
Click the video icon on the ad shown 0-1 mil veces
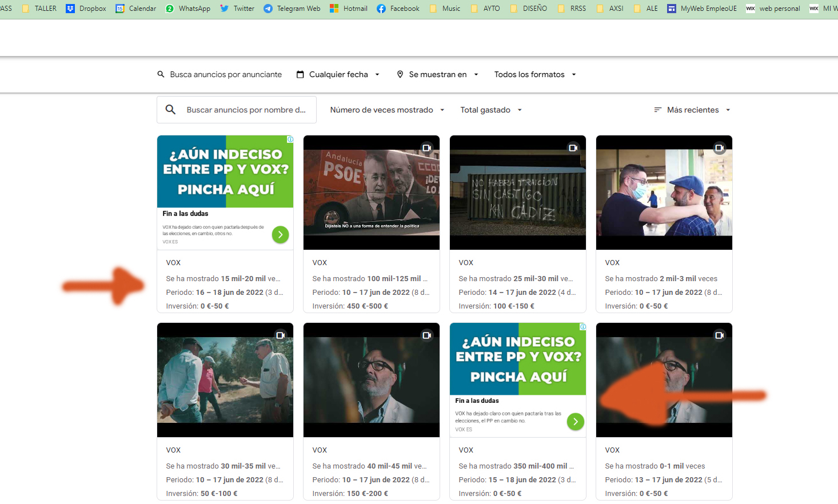(719, 335)
